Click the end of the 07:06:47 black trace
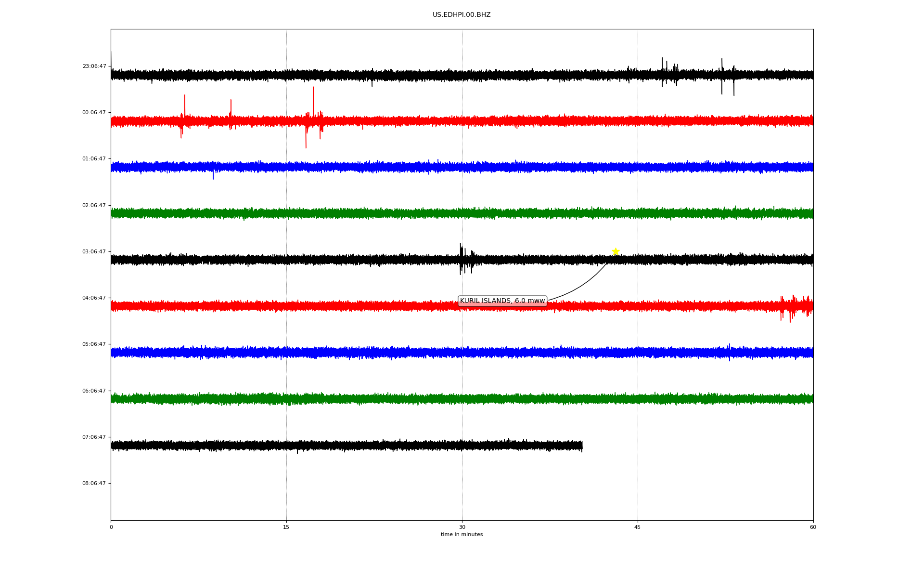This screenshot has height=578, width=924. pyautogui.click(x=581, y=446)
